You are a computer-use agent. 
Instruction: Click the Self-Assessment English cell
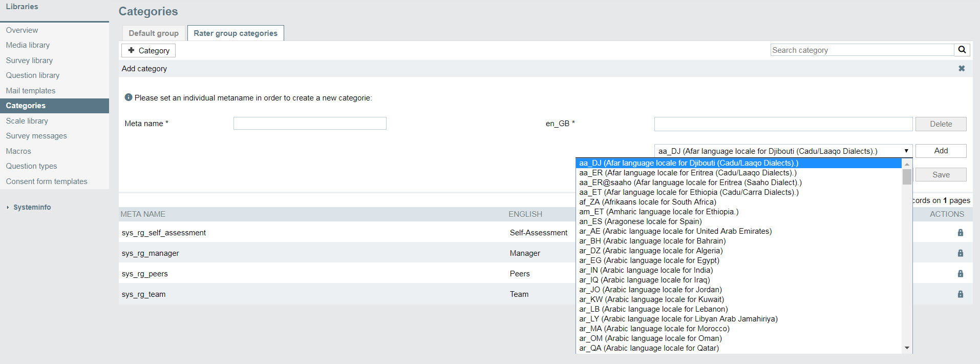click(x=539, y=233)
